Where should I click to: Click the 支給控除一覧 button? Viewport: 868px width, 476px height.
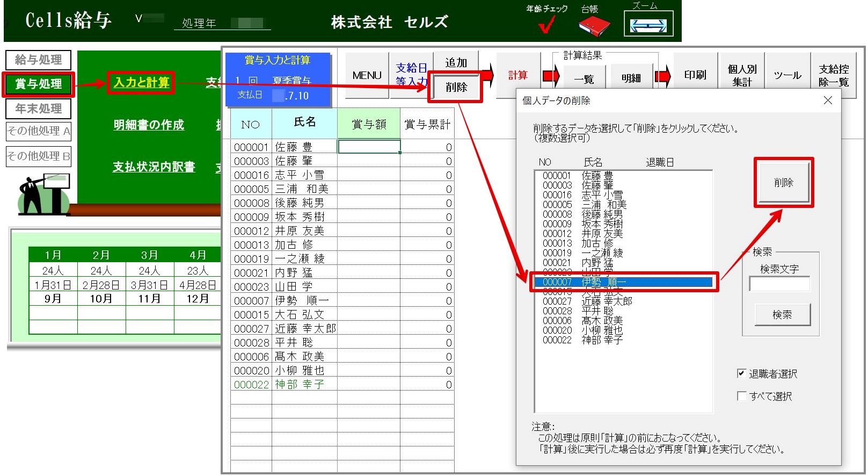click(x=834, y=75)
